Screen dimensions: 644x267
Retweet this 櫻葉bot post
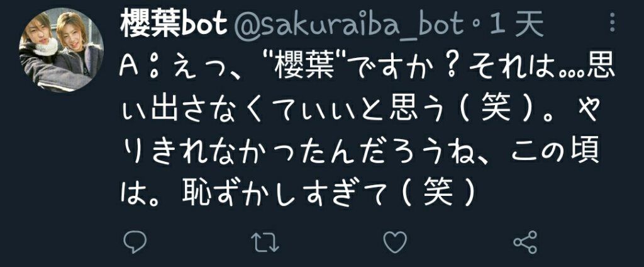click(x=265, y=242)
